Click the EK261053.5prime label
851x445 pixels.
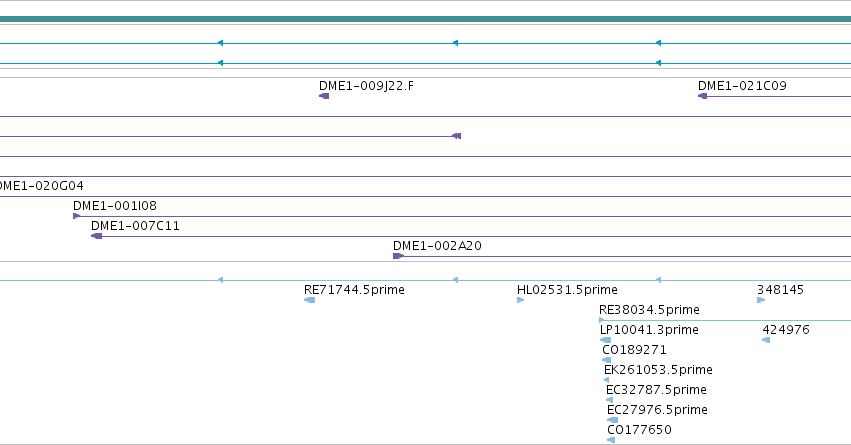click(658, 371)
